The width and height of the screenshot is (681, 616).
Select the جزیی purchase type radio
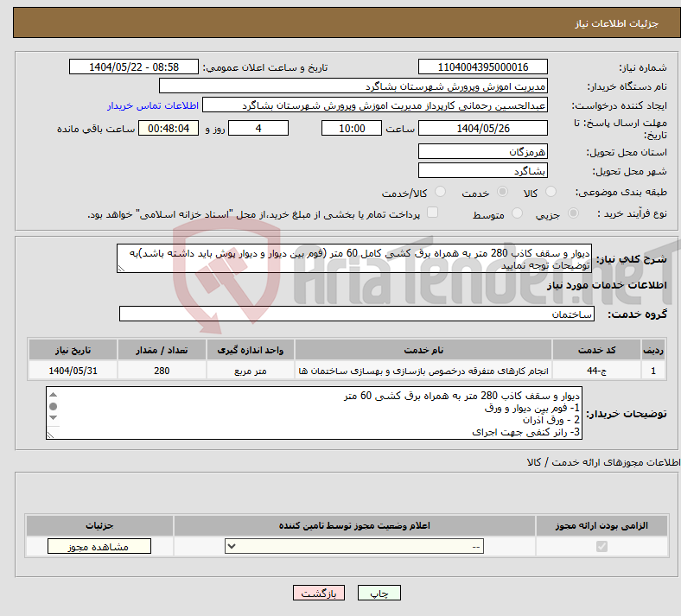click(x=573, y=213)
